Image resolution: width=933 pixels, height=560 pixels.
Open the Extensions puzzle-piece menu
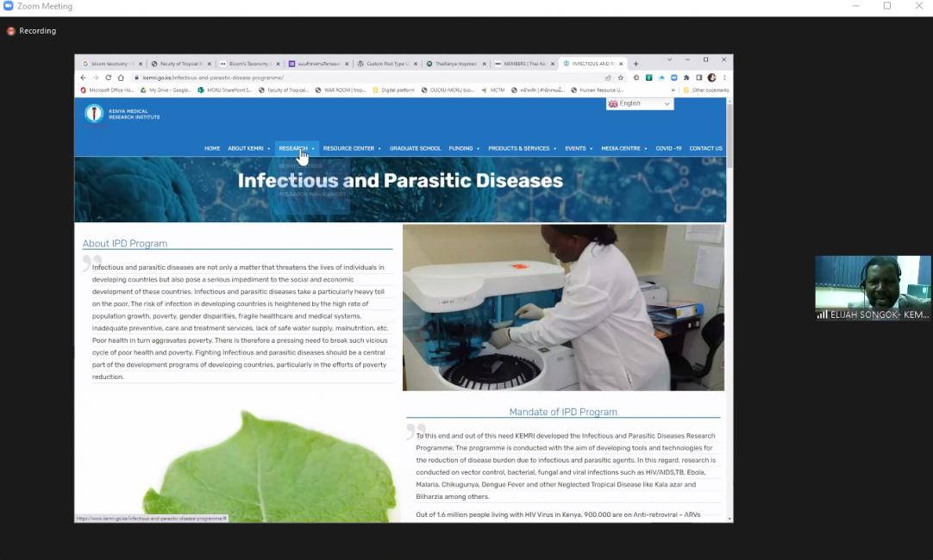pos(686,78)
